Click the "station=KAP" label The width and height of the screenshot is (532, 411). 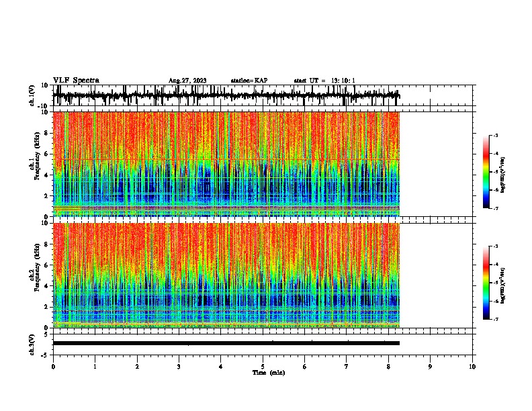point(249,81)
